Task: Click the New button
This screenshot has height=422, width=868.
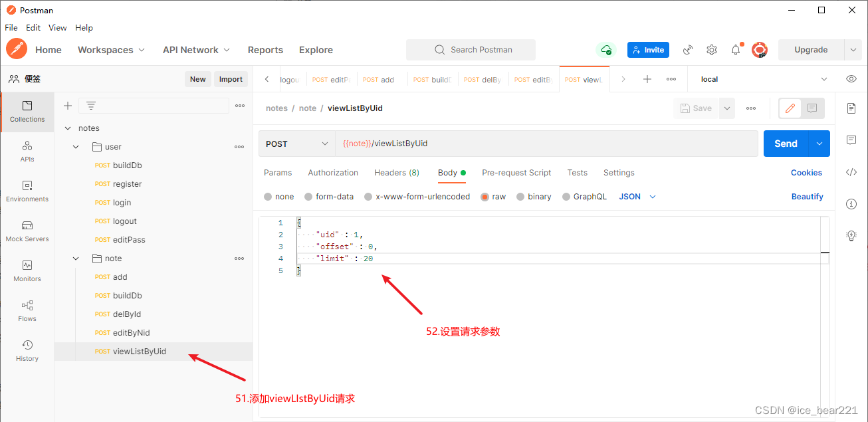Action: coord(198,79)
